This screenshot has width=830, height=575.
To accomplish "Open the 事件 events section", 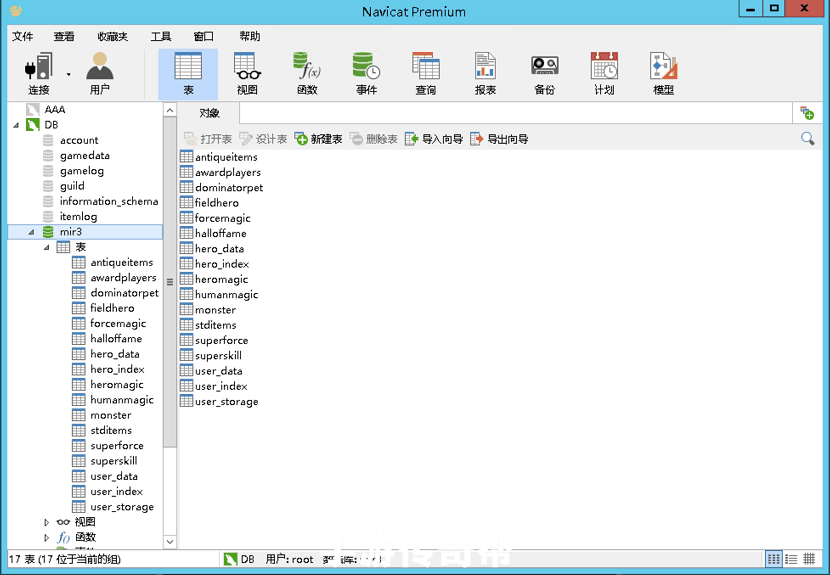I will (x=366, y=74).
